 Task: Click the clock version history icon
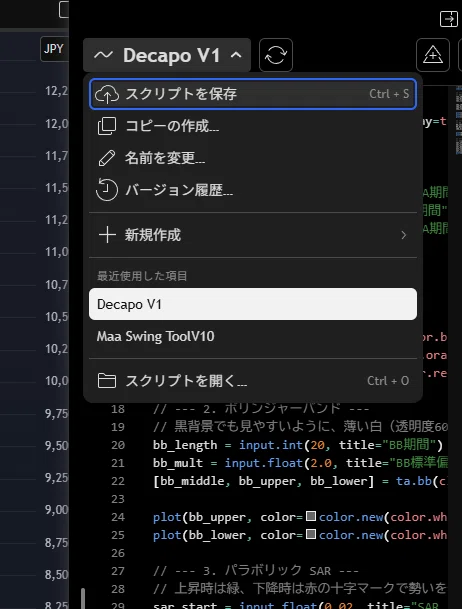[107, 190]
